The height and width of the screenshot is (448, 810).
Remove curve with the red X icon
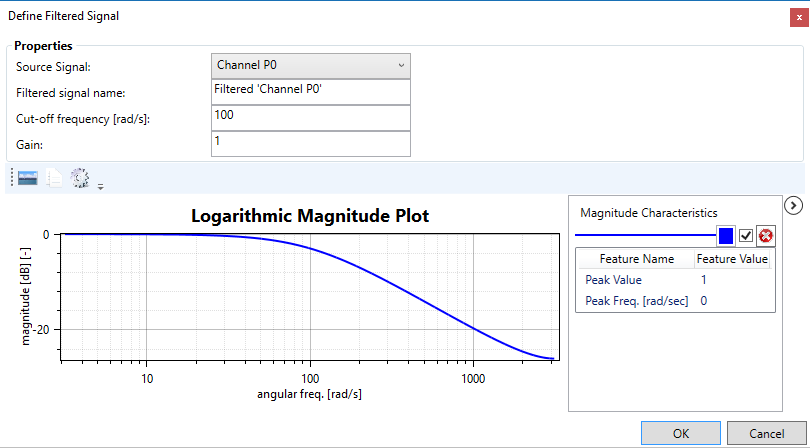766,236
